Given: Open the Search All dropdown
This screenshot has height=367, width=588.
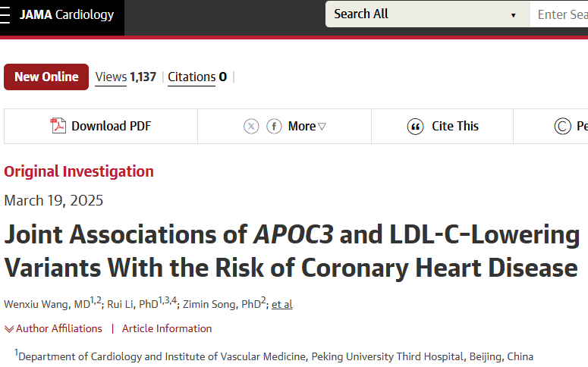Looking at the screenshot, I should click(x=427, y=14).
